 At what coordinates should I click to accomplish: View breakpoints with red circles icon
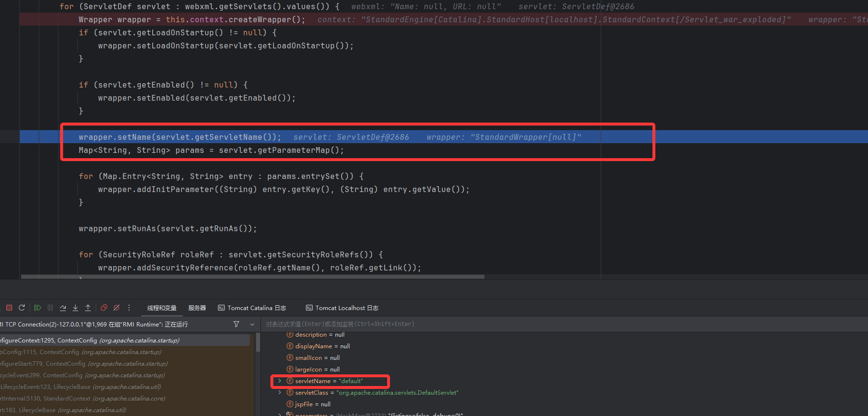tap(104, 308)
